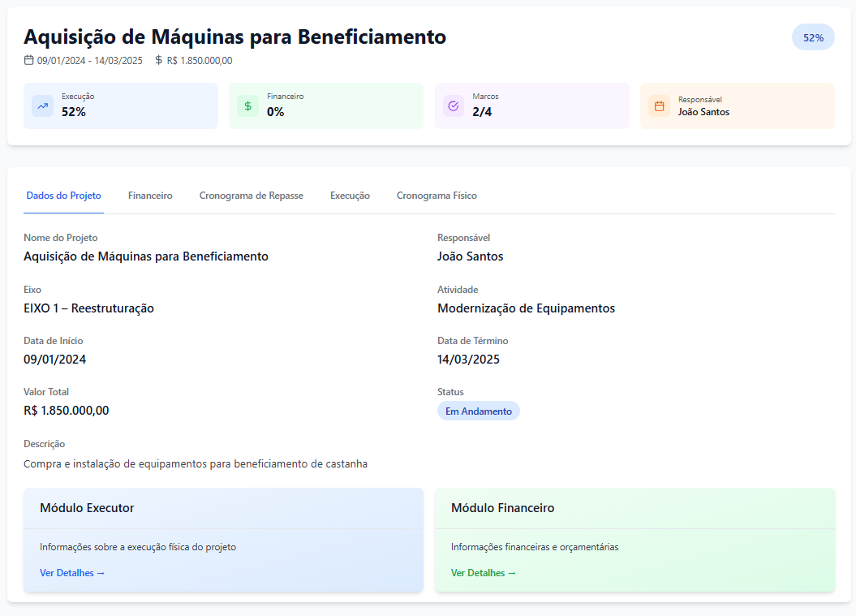
Task: Open Ver Detalhes in Módulo Financeiro
Action: point(484,573)
